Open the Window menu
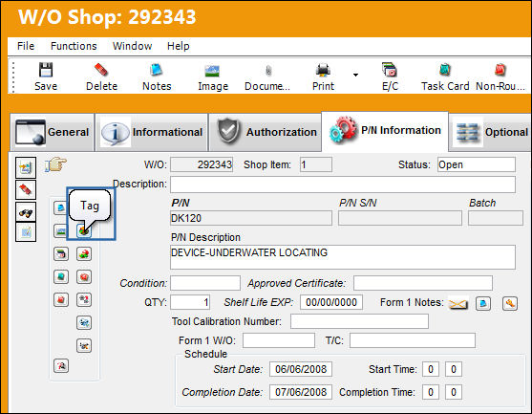 [x=132, y=46]
